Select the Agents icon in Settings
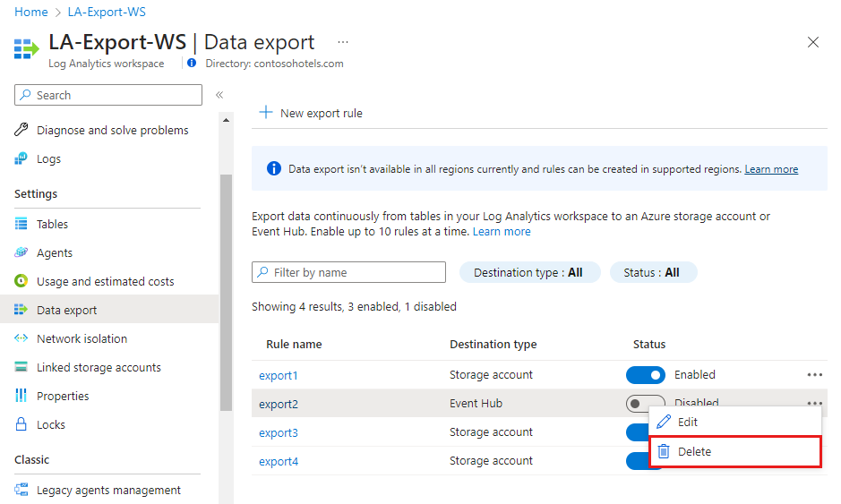841x504 pixels. coord(21,252)
